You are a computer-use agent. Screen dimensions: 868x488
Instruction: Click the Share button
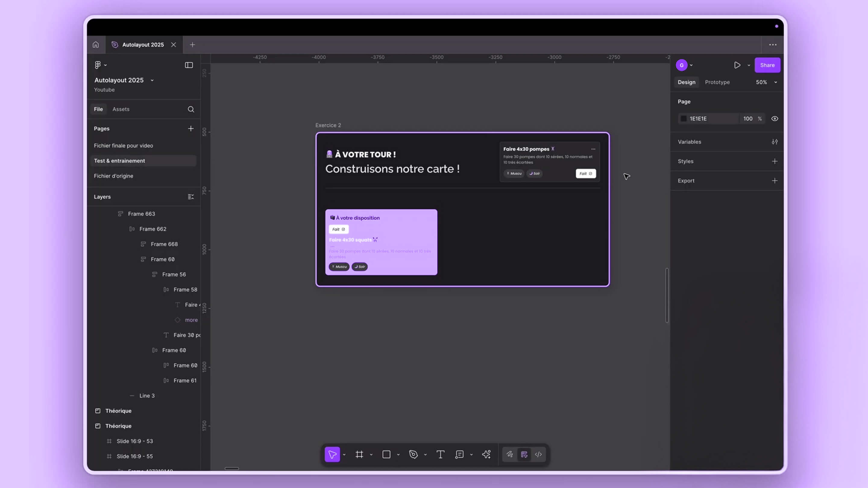(x=767, y=65)
